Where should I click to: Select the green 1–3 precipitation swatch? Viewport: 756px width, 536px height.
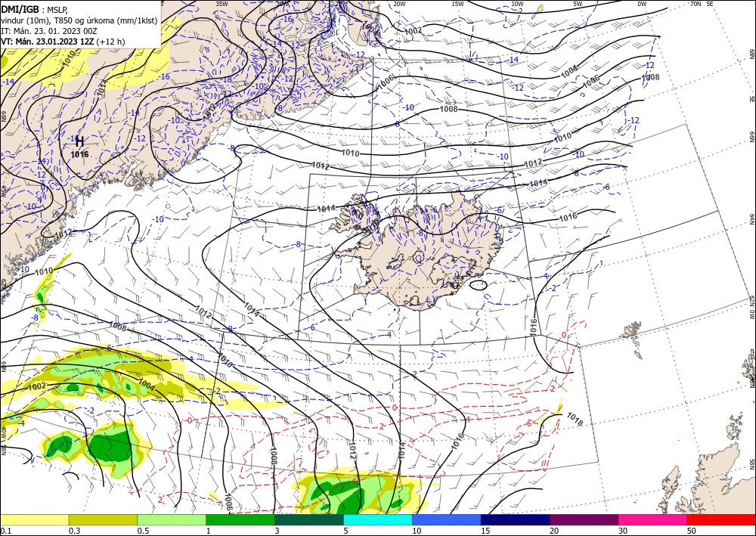coord(240,519)
